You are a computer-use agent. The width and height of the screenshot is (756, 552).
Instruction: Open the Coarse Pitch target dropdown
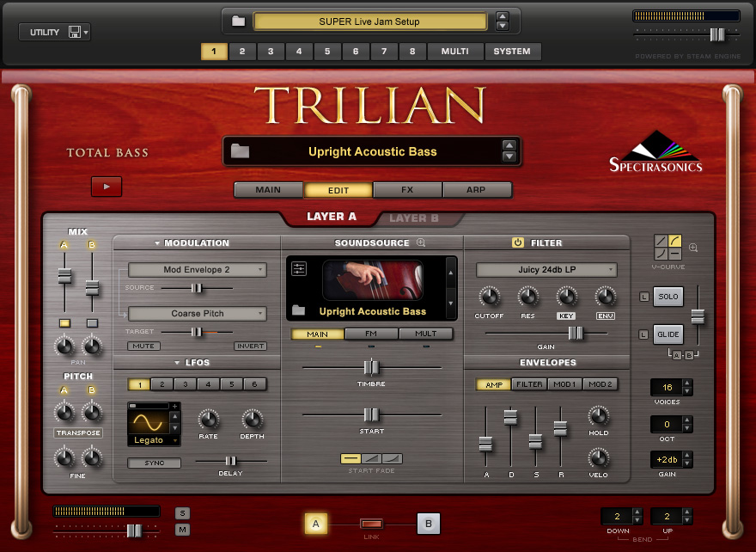pos(197,314)
